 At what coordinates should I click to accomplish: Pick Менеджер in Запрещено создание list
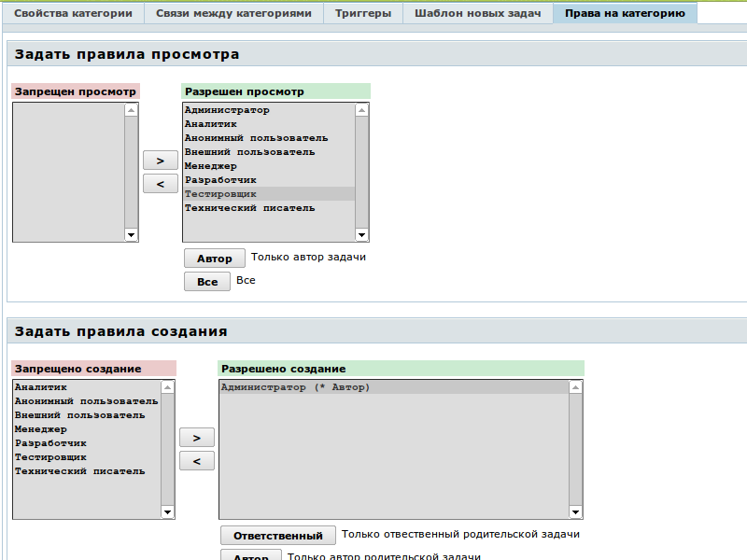[x=41, y=429]
